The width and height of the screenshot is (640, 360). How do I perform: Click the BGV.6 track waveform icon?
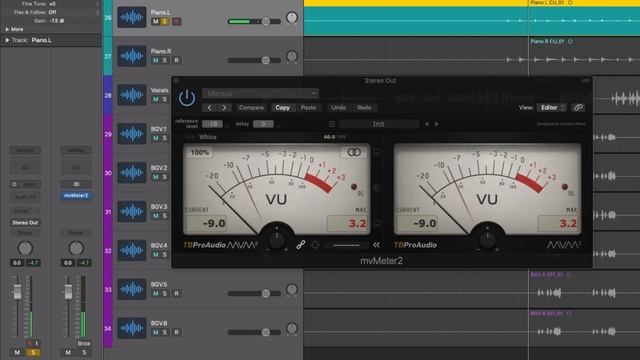132,328
